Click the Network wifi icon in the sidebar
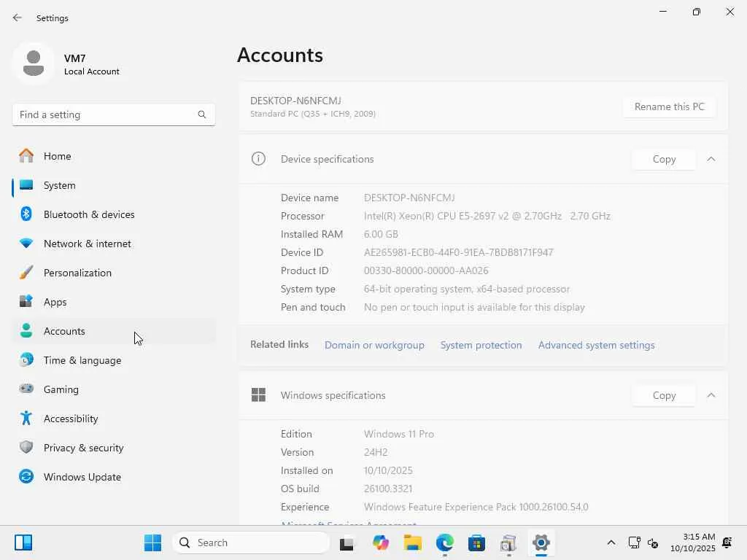 (26, 244)
